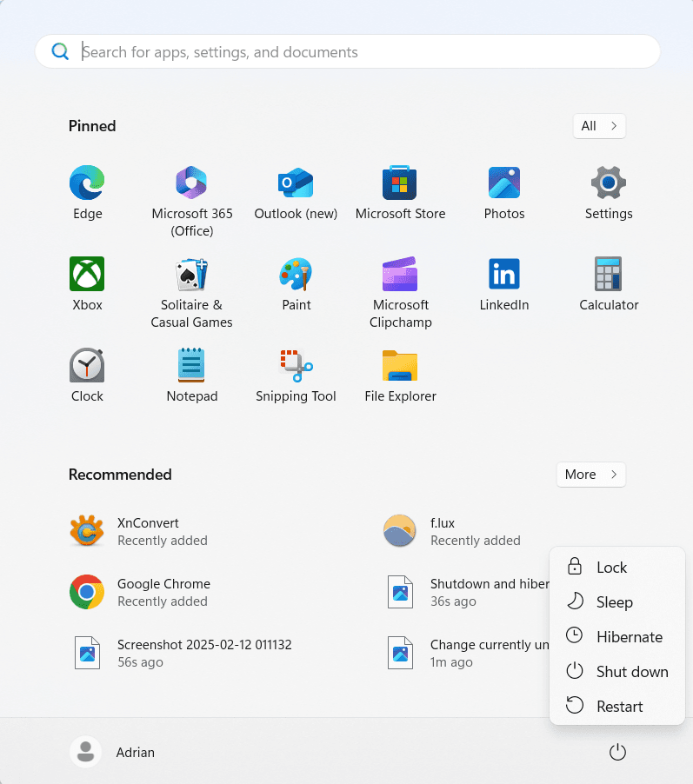Open Notepad from Pinned apps

pos(191,375)
